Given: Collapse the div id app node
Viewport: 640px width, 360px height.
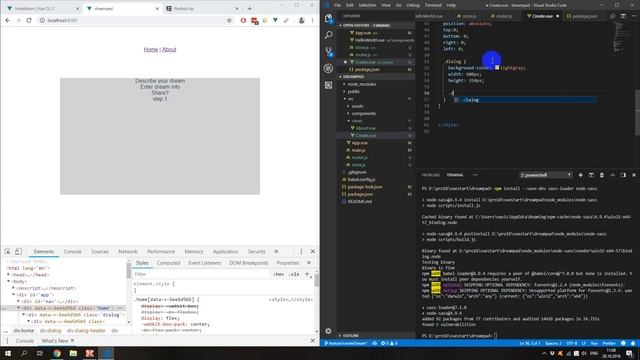Looking at the screenshot, I should pos(13,294).
